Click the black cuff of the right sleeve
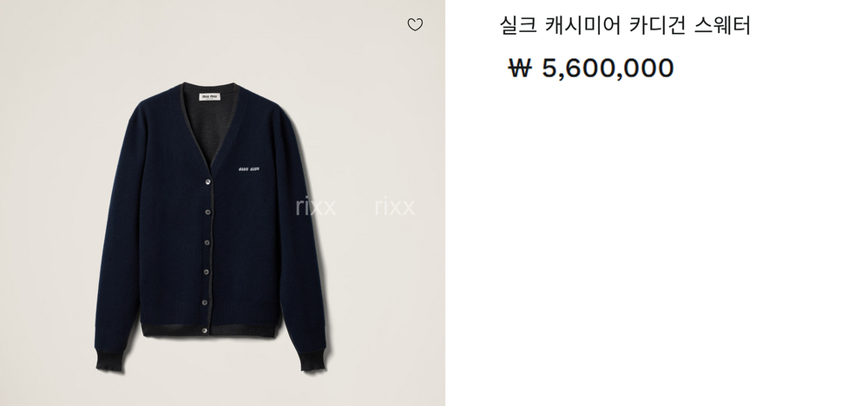Image resolution: width=868 pixels, height=406 pixels. pyautogui.click(x=314, y=362)
